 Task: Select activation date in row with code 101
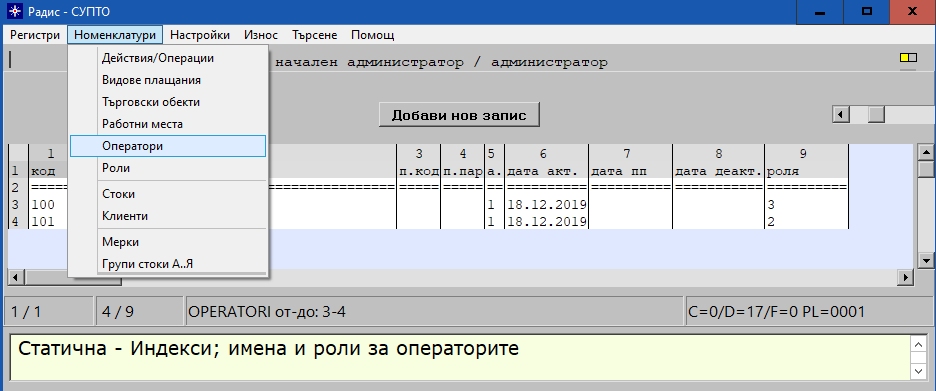pos(547,222)
